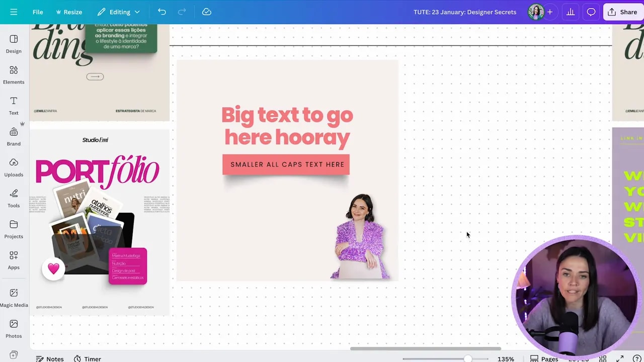Open the Elements panel

pos(13,74)
